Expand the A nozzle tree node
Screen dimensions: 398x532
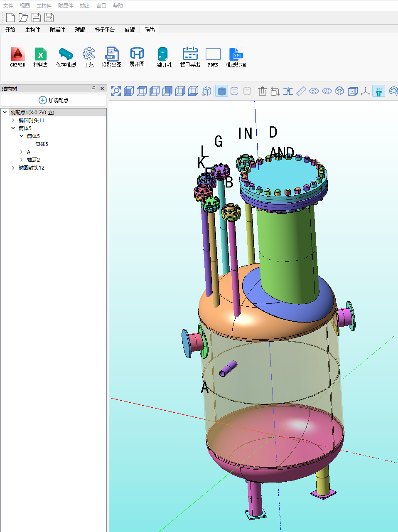[x=22, y=152]
